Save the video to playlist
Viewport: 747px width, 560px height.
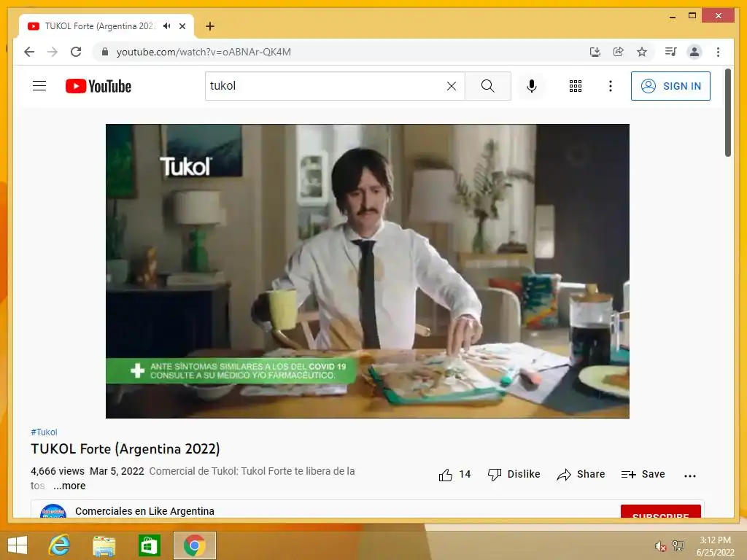643,474
